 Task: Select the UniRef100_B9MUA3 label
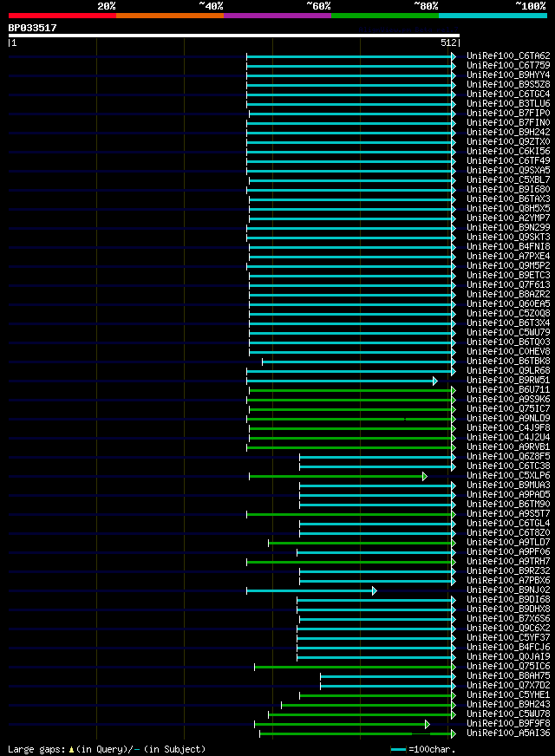[x=508, y=485]
